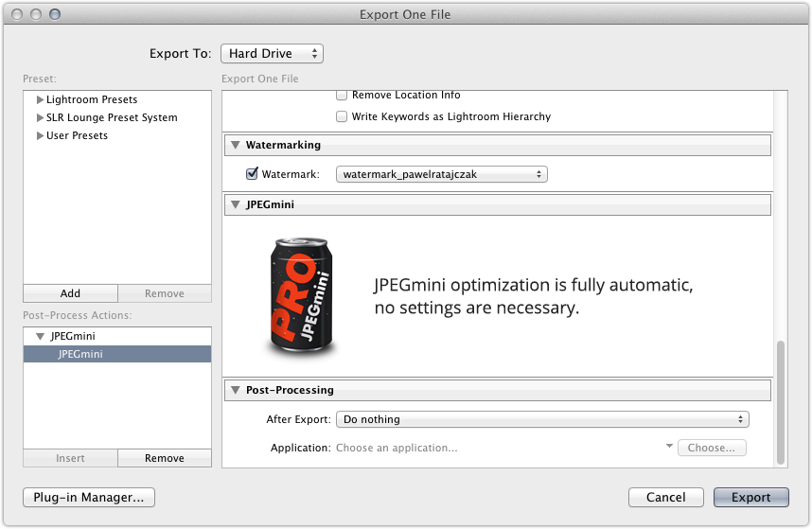Click Remove under Post-Process Actions

[165, 458]
